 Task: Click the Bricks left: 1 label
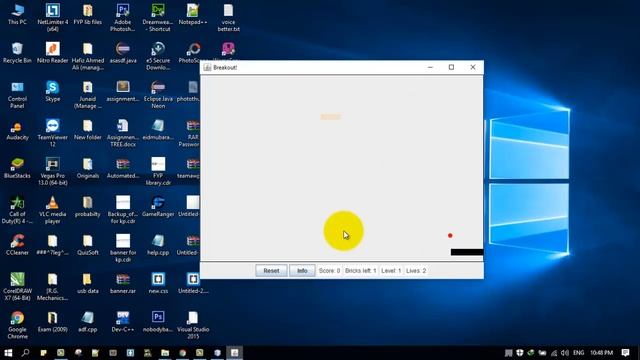click(360, 271)
